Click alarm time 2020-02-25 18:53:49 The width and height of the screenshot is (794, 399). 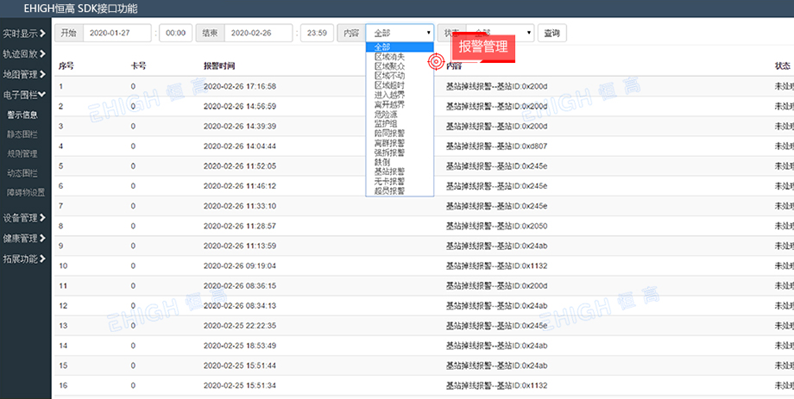(240, 346)
